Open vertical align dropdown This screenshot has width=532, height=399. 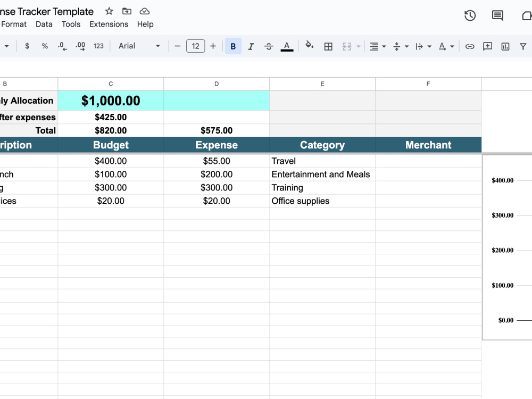401,46
